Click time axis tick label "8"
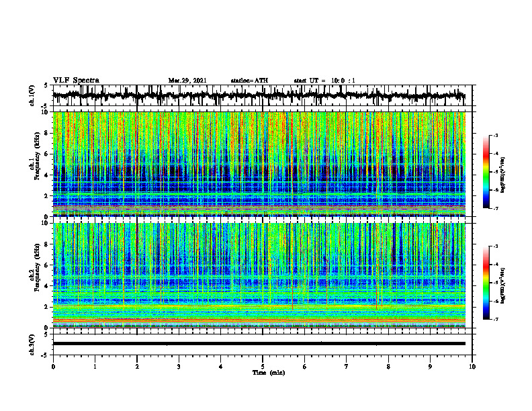This screenshot has height=411, width=532. [x=388, y=367]
